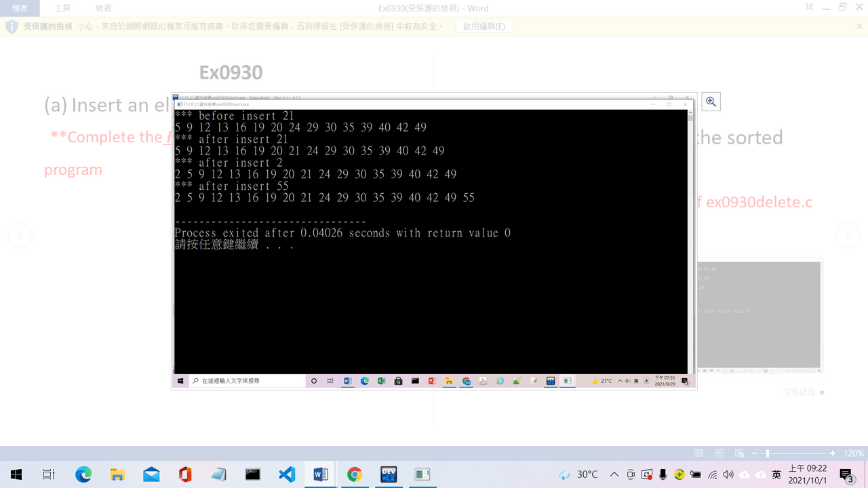Toggle auto-hide reading toolbar icon in title bar
868x488 pixels.
tap(809, 7)
